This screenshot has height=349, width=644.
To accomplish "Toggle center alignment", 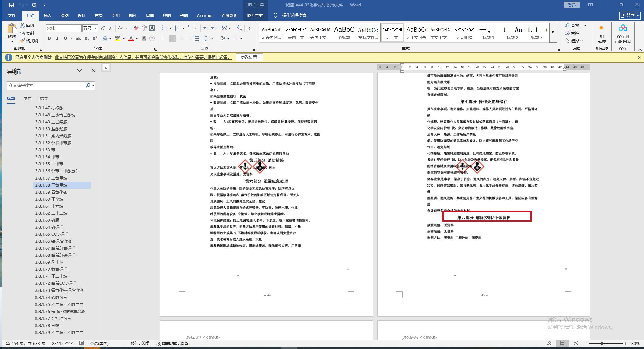I will (x=172, y=39).
